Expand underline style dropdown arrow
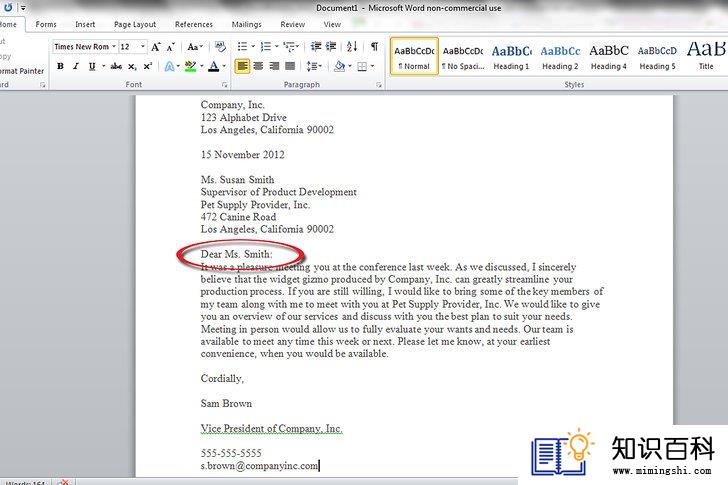Image resolution: width=728 pixels, height=485 pixels. click(103, 66)
